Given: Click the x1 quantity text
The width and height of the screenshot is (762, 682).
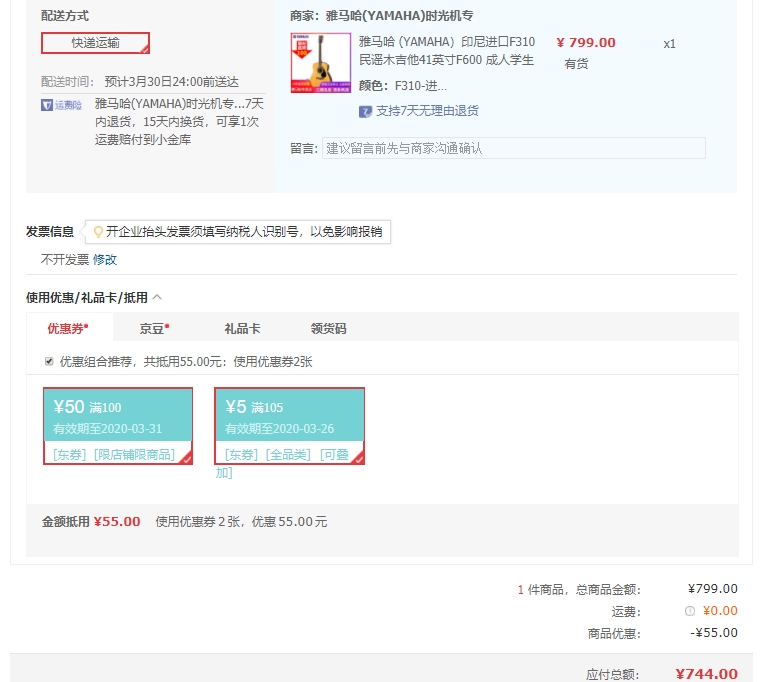Looking at the screenshot, I should tap(670, 44).
